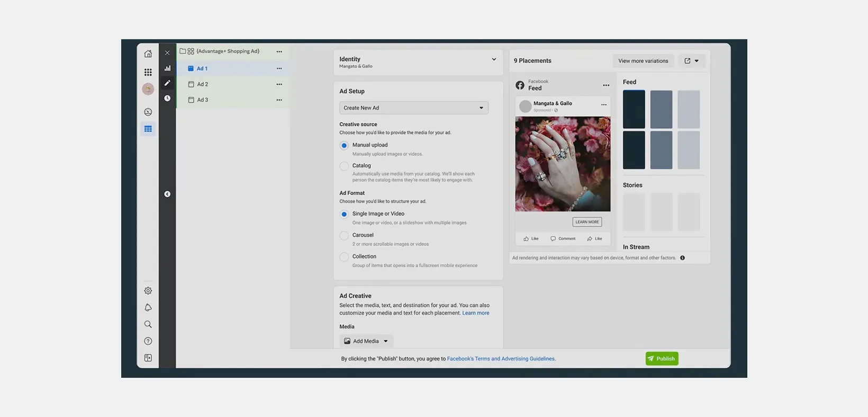Open the Add Media dropdown
Screen dimensions: 868x417
tap(366, 341)
